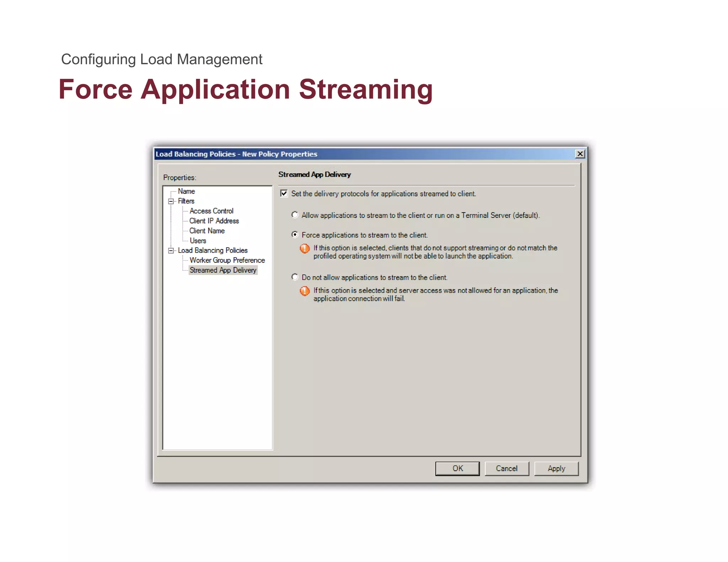The image size is (728, 562).
Task: Open Client IP Address filter
Action: pos(214,221)
